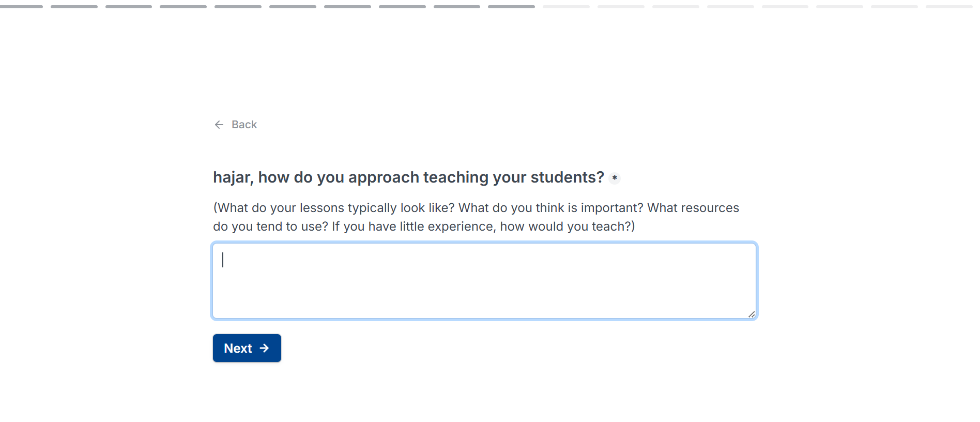Select the second-to-last progress bar segment
Image resolution: width=980 pixels, height=422 pixels.
(894, 7)
